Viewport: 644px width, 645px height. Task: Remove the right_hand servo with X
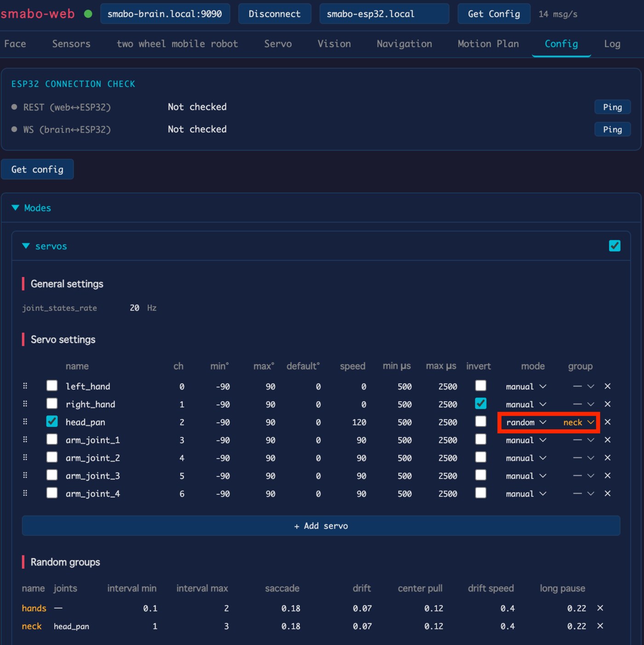pos(607,404)
